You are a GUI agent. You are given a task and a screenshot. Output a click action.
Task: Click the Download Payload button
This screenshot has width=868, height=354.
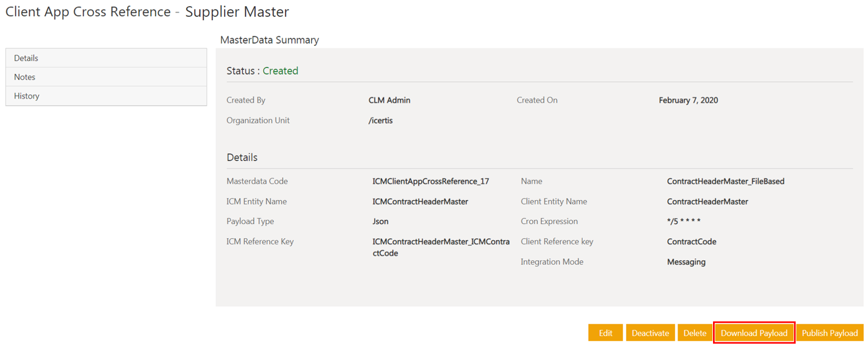pos(754,333)
